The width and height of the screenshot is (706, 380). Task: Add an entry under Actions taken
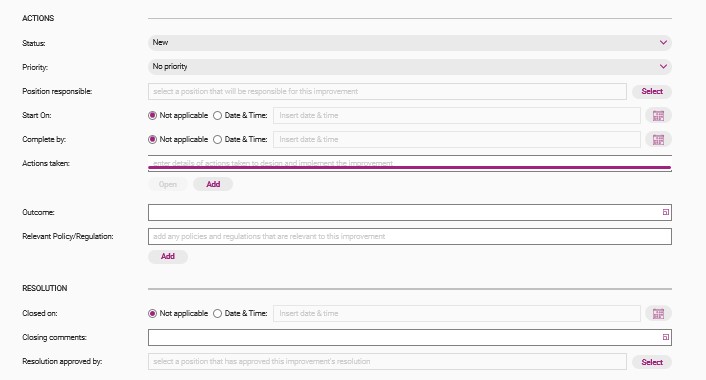tap(213, 184)
